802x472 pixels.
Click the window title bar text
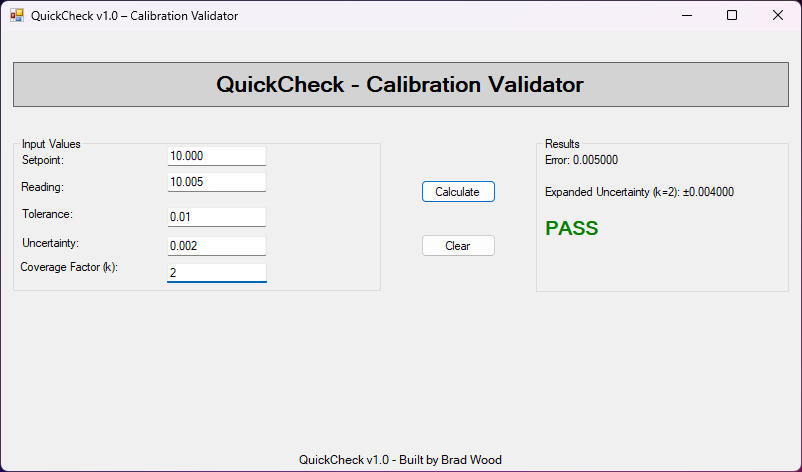[134, 16]
